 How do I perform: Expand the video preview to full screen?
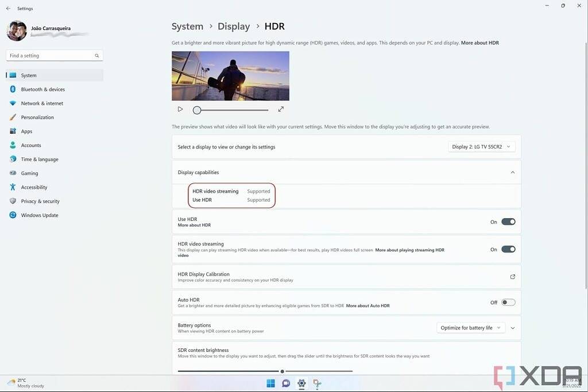click(281, 108)
